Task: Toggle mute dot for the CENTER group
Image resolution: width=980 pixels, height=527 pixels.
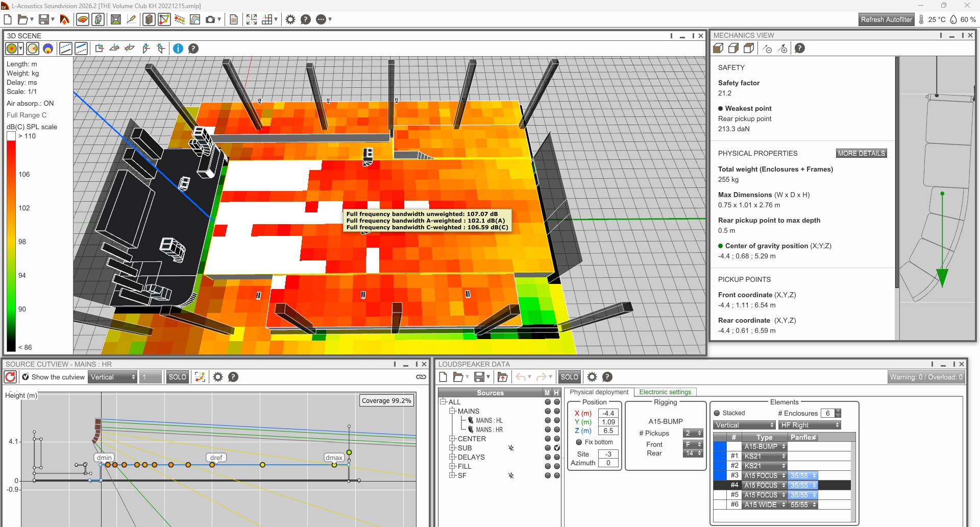Action: [548, 439]
